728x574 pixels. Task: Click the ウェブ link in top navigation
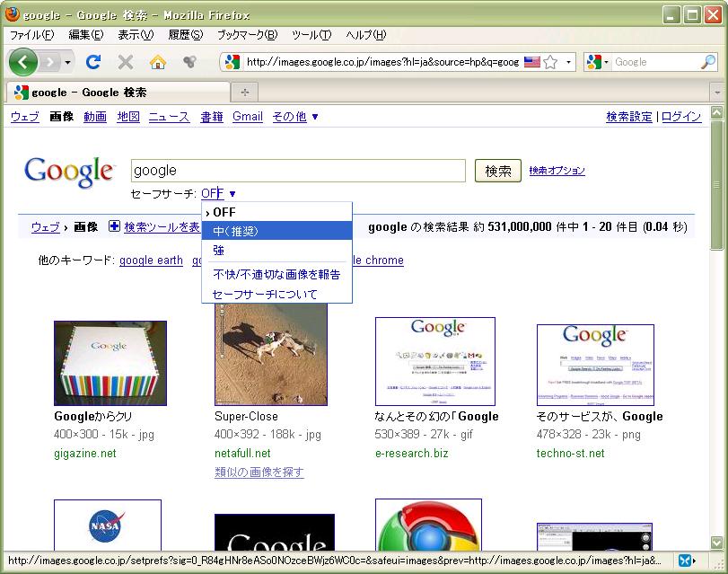click(x=25, y=117)
